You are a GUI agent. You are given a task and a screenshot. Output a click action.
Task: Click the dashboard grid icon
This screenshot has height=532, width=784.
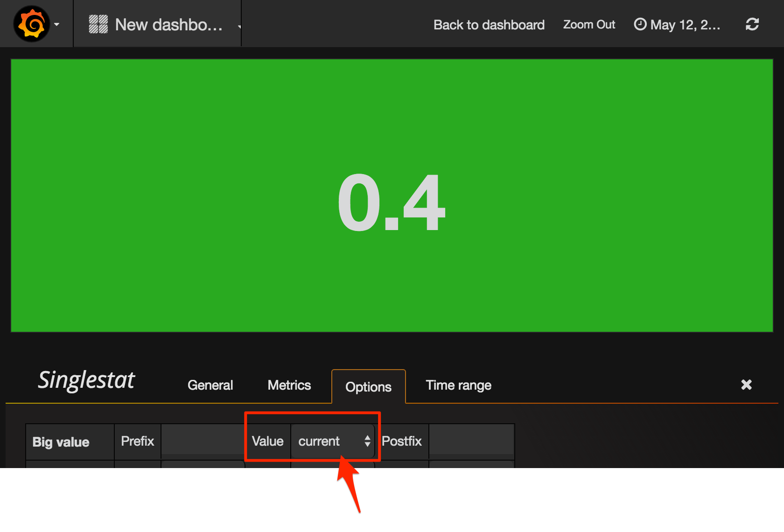coord(98,24)
